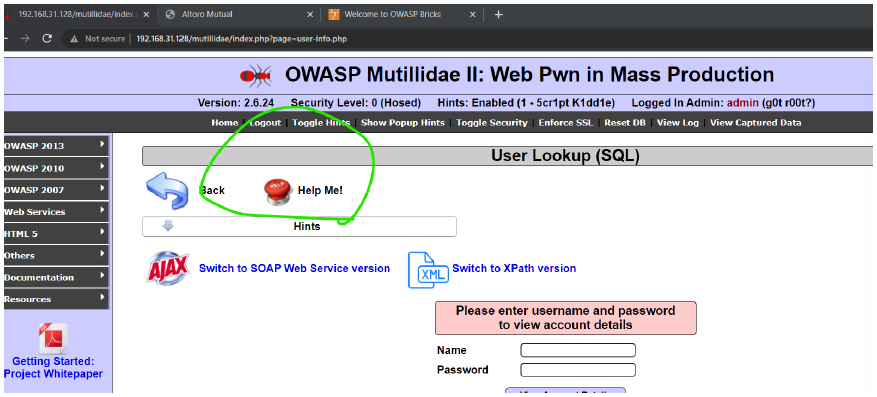Click the Name input field
Image resolution: width=877 pixels, height=397 pixels.
click(578, 351)
